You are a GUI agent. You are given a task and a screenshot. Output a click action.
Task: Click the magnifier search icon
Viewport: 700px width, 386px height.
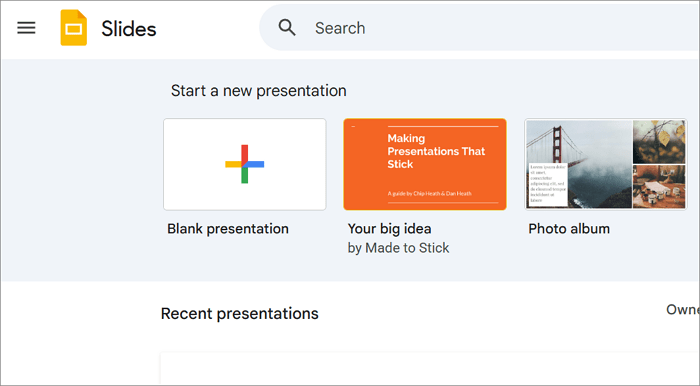click(287, 28)
